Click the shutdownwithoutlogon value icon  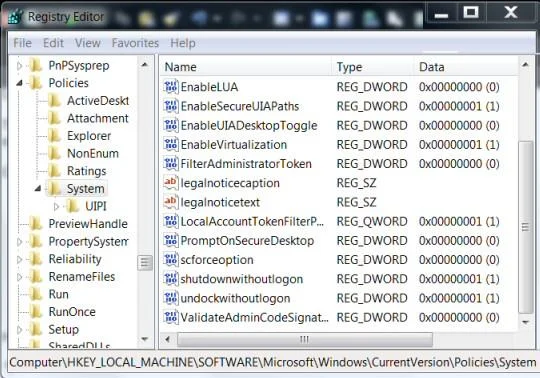(x=171, y=279)
